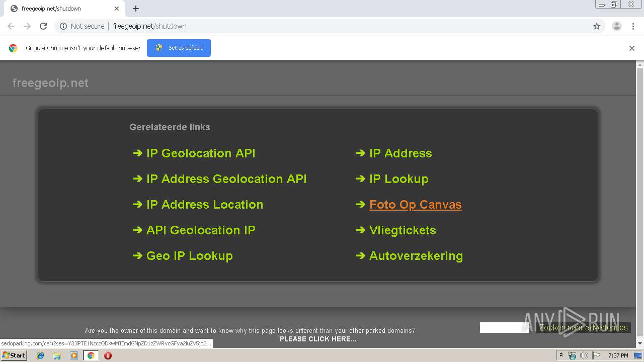
Task: Open the Windows Start menu
Action: click(x=14, y=355)
